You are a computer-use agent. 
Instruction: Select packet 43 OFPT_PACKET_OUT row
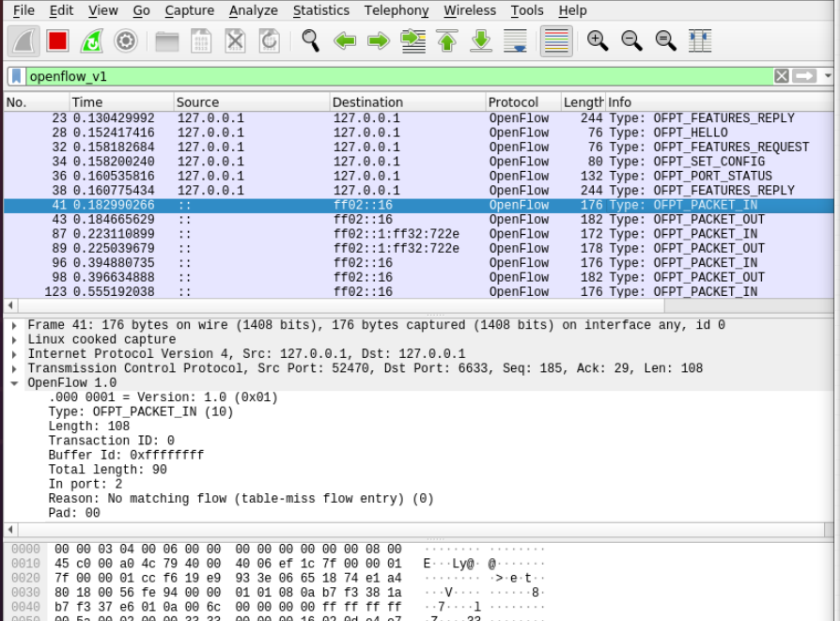tap(418, 219)
